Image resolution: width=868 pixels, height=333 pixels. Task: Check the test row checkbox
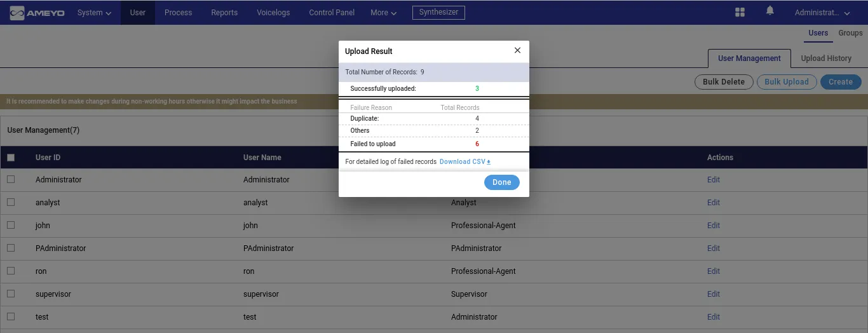[x=11, y=317]
